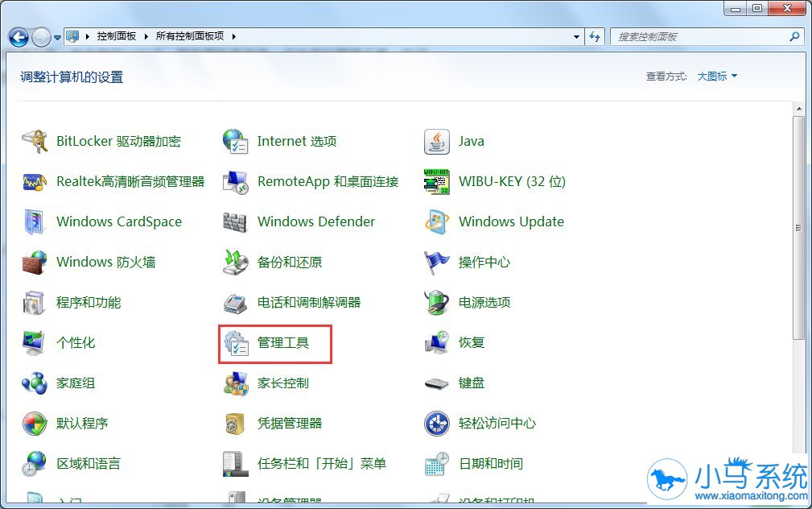Open the 默认程序 icon
Screen dimensions: 812x509
35,424
